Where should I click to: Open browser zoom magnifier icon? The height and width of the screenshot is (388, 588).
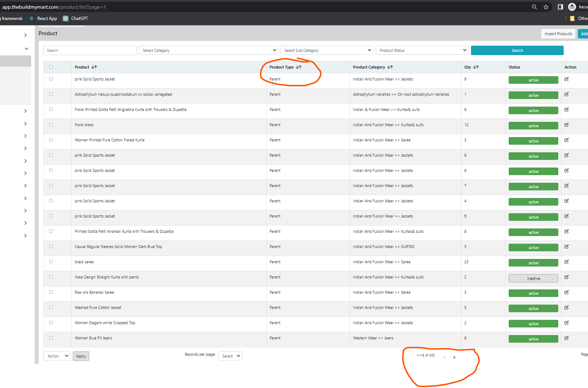[534, 7]
